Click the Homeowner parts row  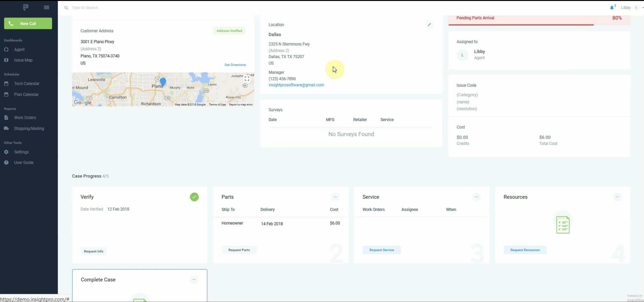point(280,223)
